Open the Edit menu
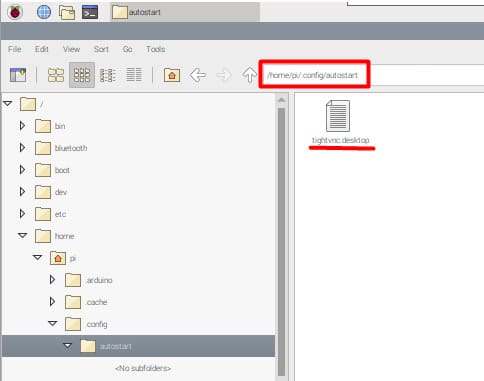 tap(42, 49)
